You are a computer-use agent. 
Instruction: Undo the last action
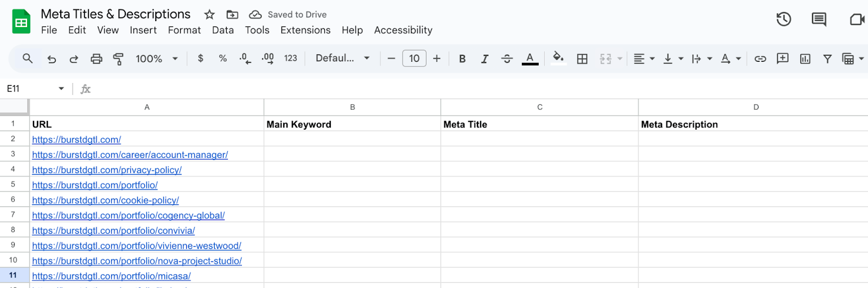tap(52, 59)
